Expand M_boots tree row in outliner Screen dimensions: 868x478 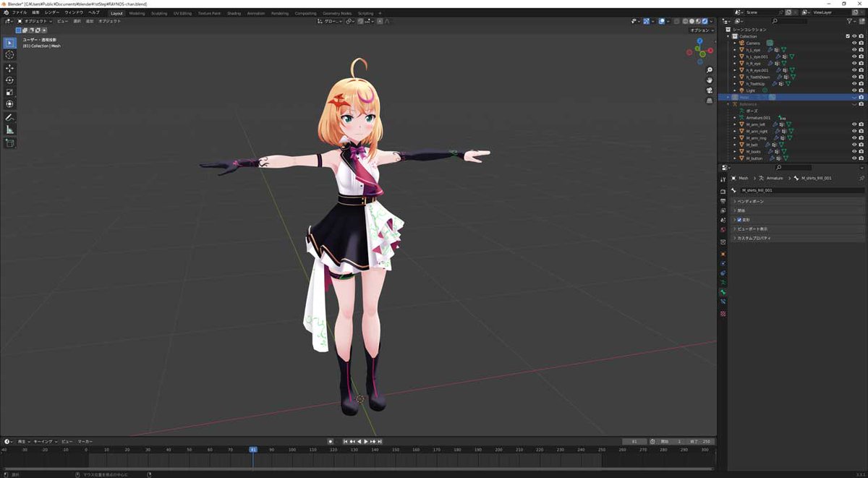click(735, 151)
